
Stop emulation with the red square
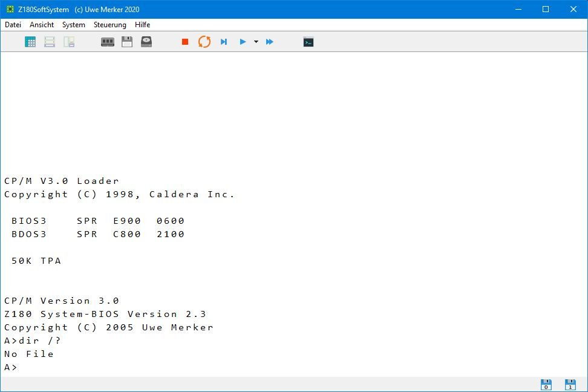coord(185,42)
